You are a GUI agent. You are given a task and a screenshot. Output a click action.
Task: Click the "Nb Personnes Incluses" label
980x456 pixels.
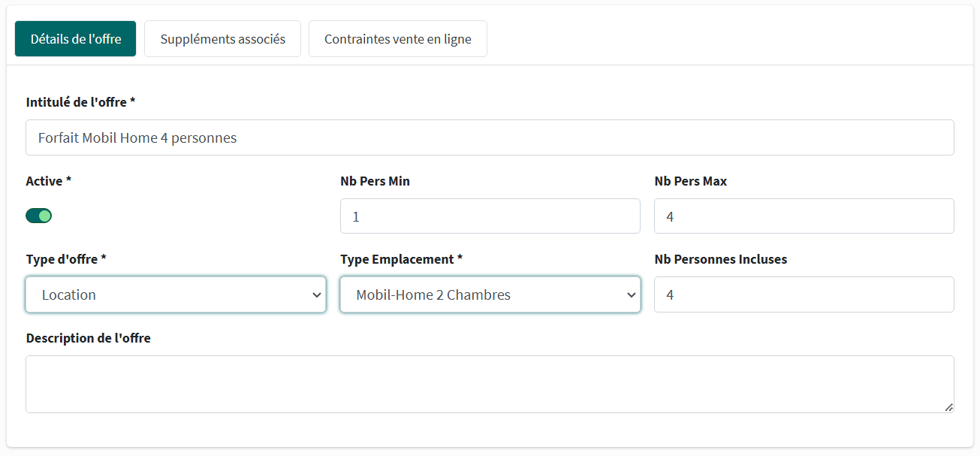pos(720,259)
